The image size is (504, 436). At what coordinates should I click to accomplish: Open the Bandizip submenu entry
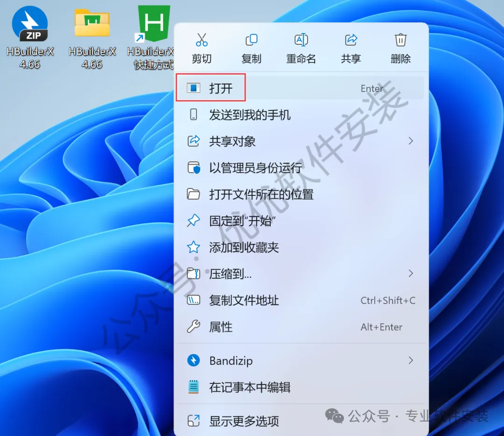[x=300, y=360]
